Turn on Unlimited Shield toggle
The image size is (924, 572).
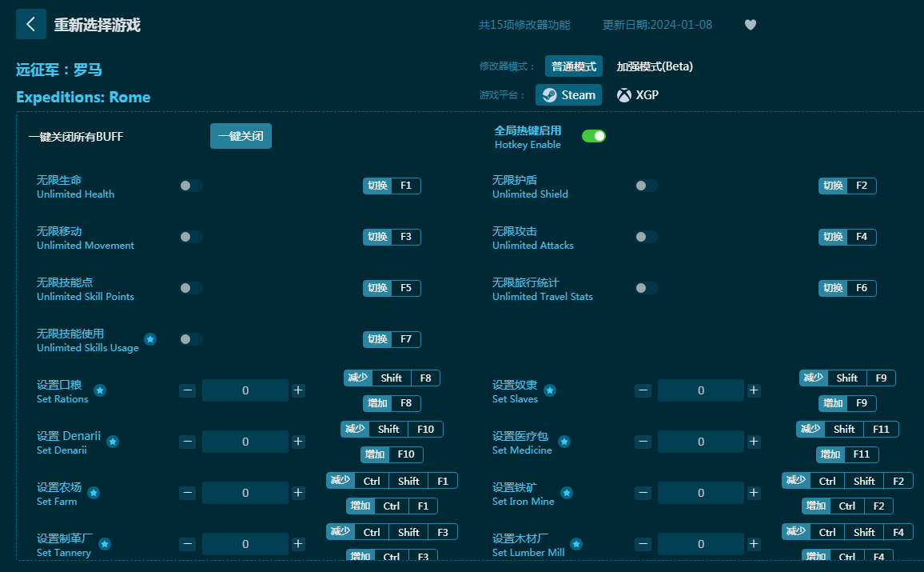pyautogui.click(x=646, y=186)
